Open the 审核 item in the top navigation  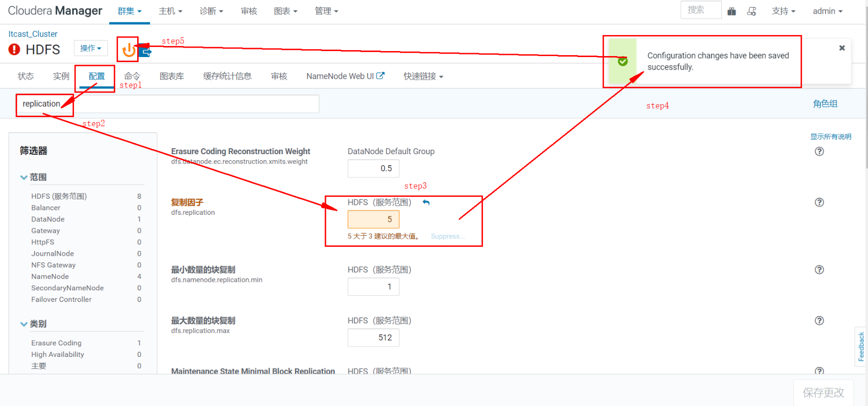coord(249,11)
